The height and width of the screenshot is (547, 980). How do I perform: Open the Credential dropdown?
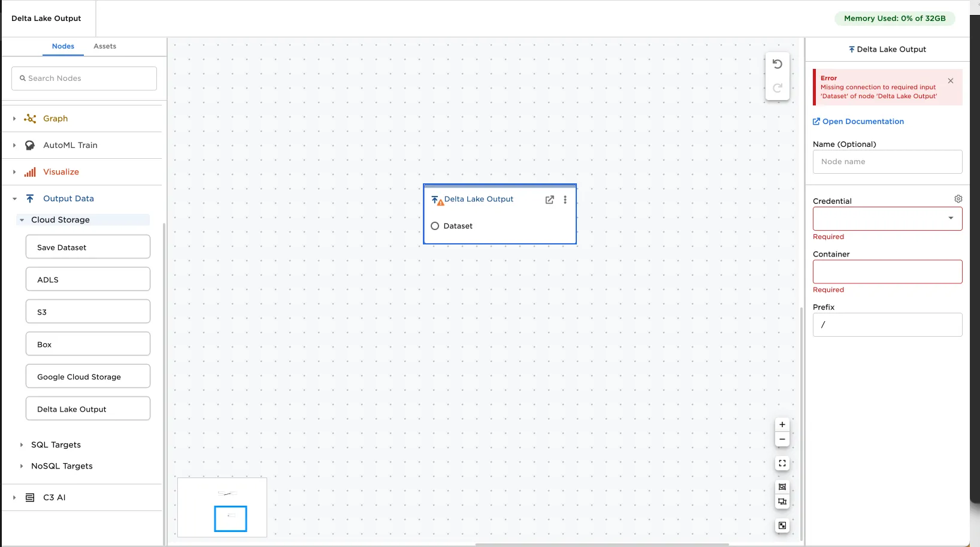950,218
